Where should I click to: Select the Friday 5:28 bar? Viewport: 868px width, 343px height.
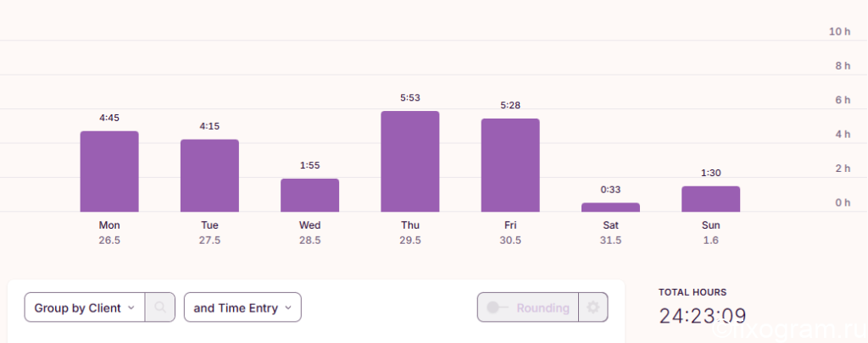(510, 165)
